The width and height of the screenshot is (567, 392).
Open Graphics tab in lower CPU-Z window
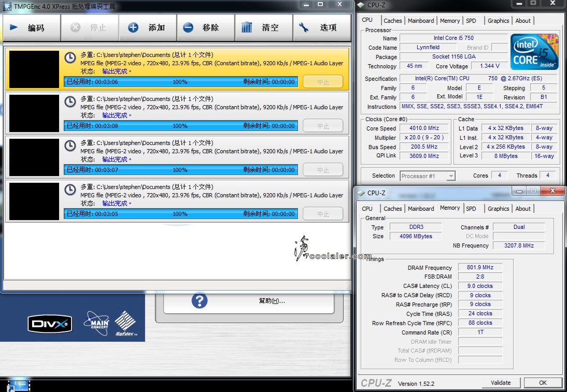498,209
